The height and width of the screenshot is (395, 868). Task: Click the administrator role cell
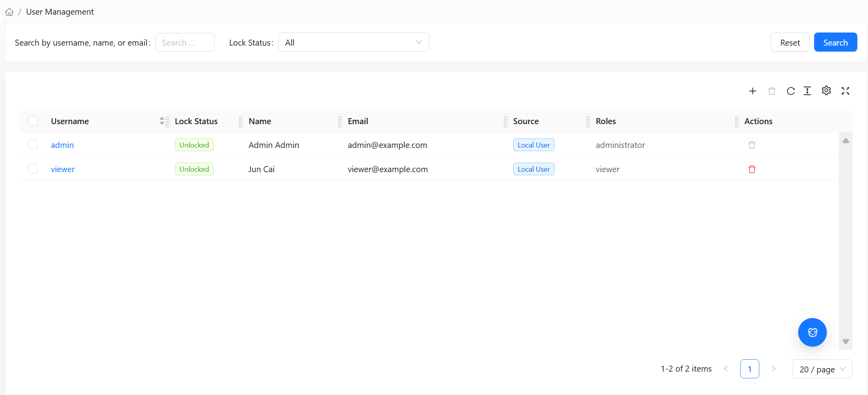(620, 145)
